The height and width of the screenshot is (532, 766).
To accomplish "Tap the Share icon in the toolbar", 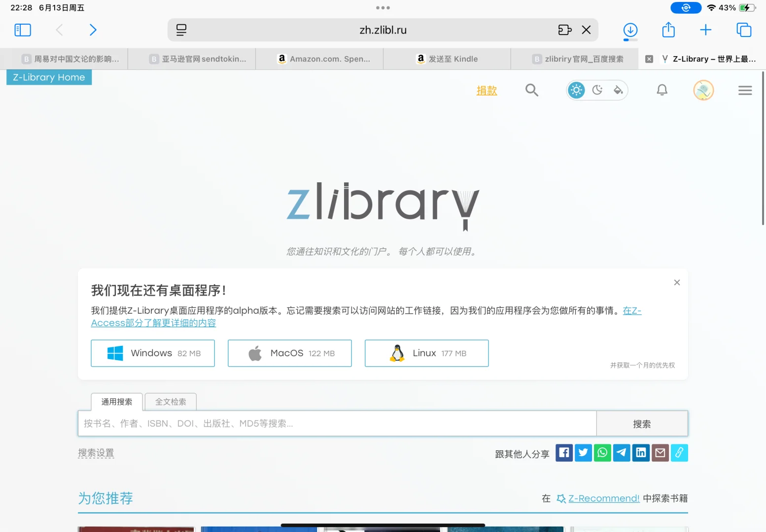I will pyautogui.click(x=668, y=30).
